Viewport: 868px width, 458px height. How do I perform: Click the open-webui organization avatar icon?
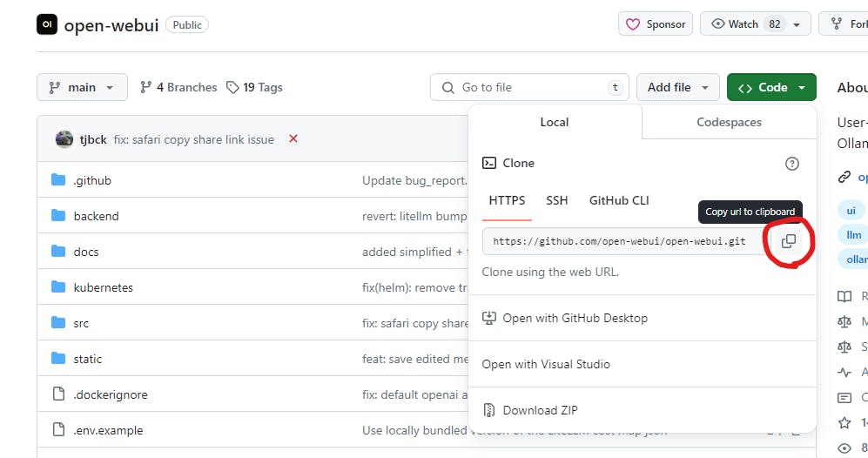(47, 24)
